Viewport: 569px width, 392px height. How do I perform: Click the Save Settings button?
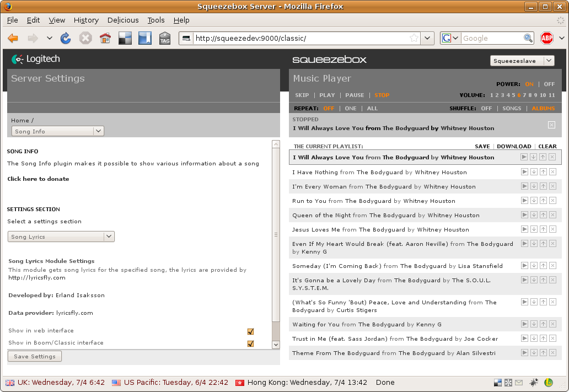click(x=35, y=356)
